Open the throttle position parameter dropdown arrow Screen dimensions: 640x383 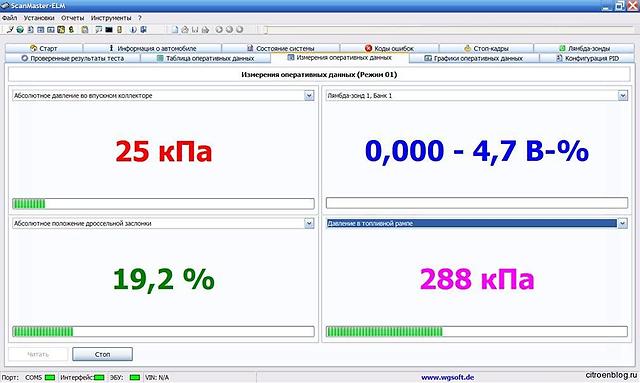[x=309, y=223]
